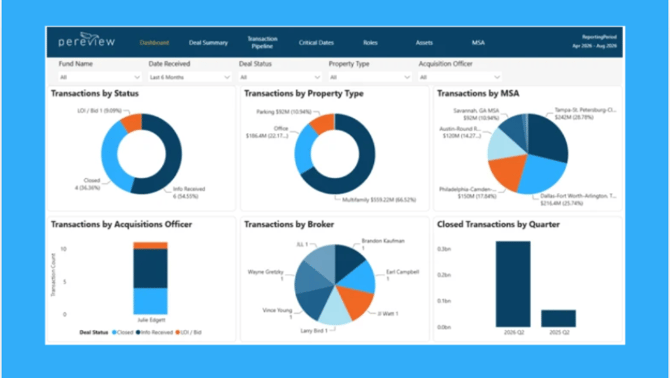Click the 2025 Q2 bar
Viewport: 670px width, 378px height.
[x=558, y=318]
